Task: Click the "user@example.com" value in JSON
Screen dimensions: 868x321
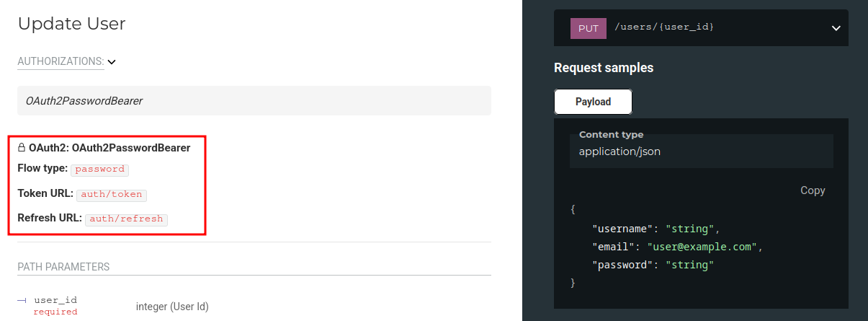Action: [x=703, y=247]
